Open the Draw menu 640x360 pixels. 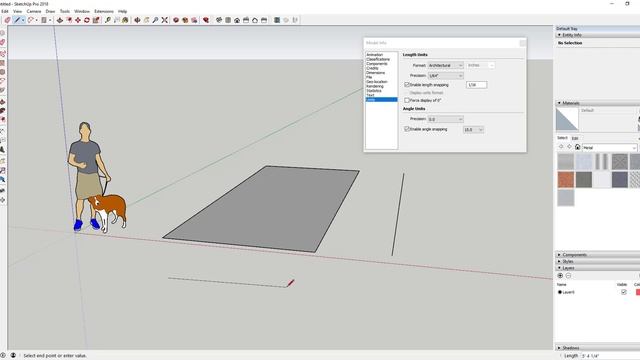[50, 11]
